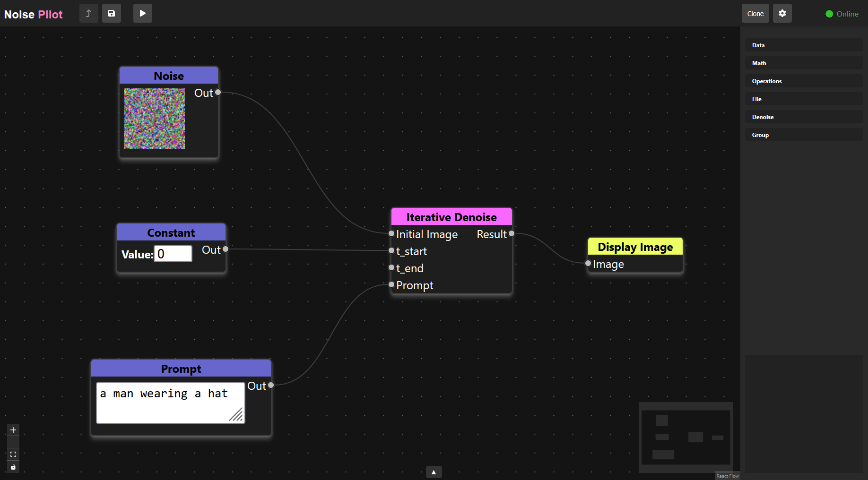The image size is (868, 480).
Task: Click the noise preview thumbnail
Action: point(154,119)
